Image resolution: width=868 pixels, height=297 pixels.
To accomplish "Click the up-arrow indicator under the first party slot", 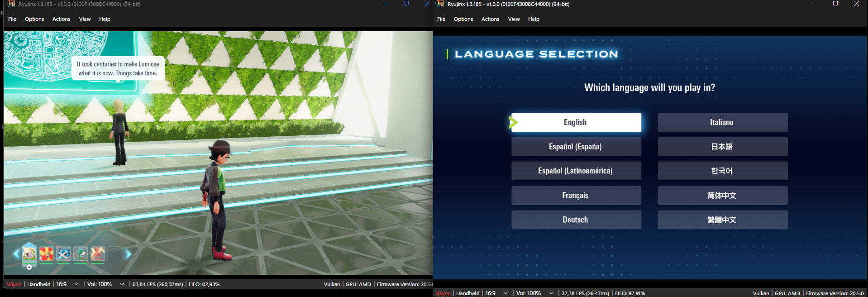I will click(29, 267).
